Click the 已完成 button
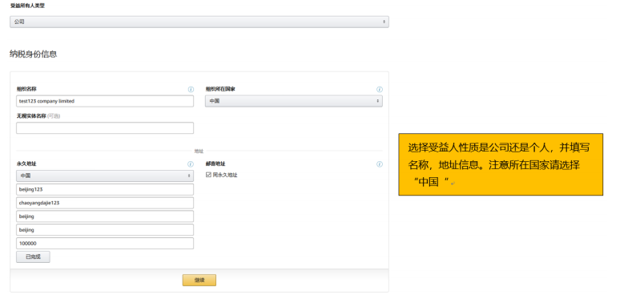Image resolution: width=644 pixels, height=303 pixels. [x=34, y=257]
